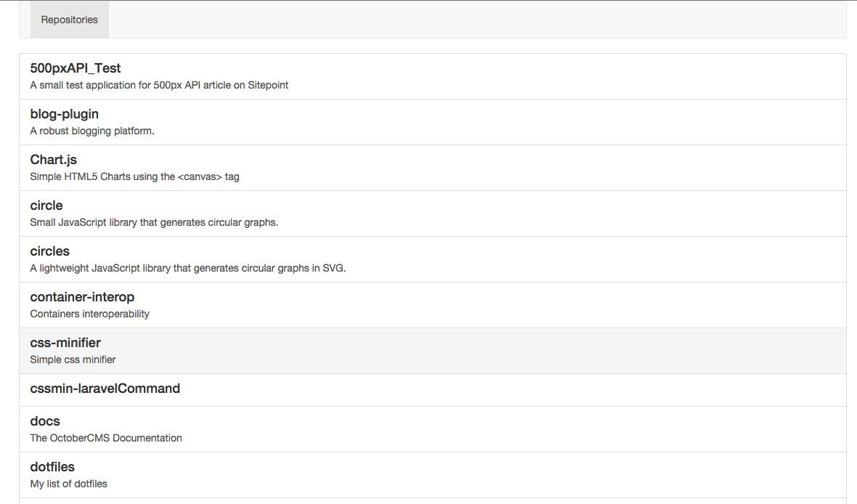The height and width of the screenshot is (504, 857).
Task: Click the 'My list of dotfiles' description
Action: (x=69, y=484)
